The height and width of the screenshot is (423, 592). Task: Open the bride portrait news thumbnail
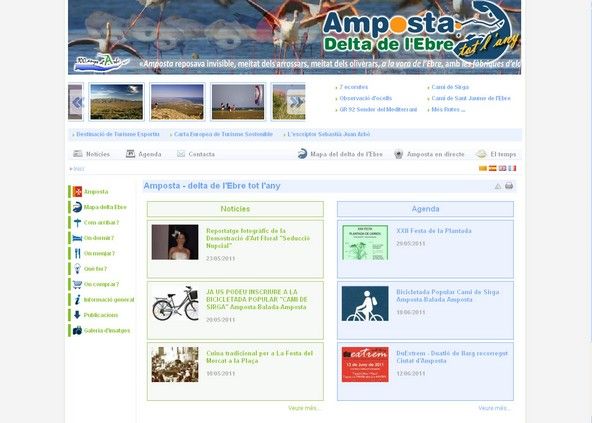[x=175, y=242]
